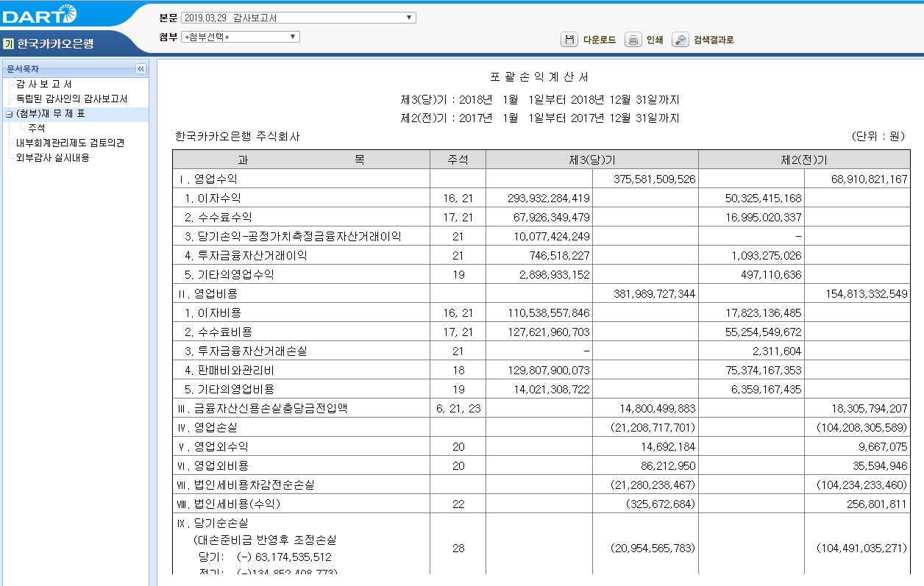
Task: Click the 한국카카오은행 company name header
Action: pyautogui.click(x=55, y=43)
